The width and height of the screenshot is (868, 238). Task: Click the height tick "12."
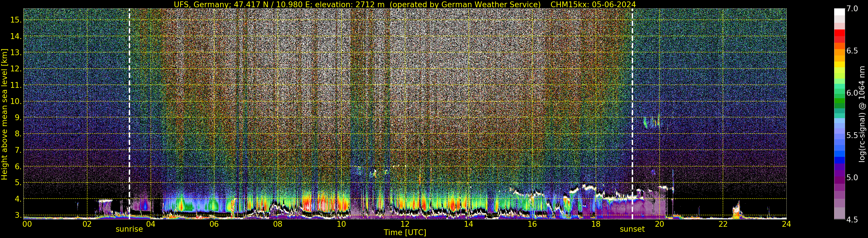click(x=16, y=69)
